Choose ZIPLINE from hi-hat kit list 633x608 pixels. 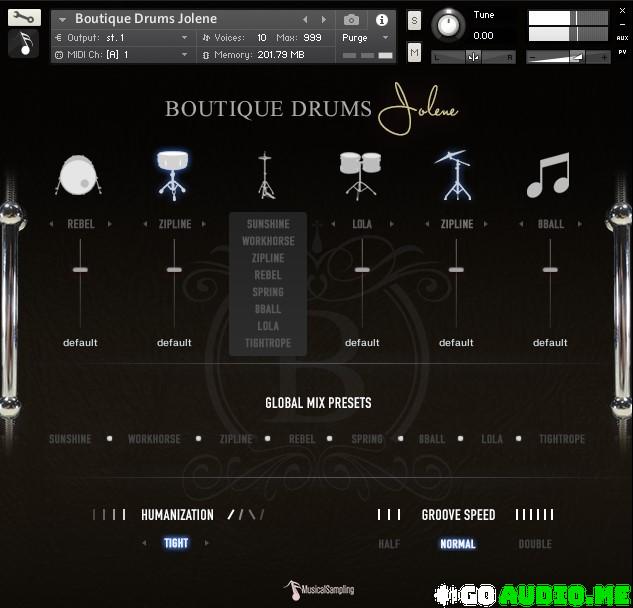(268, 258)
